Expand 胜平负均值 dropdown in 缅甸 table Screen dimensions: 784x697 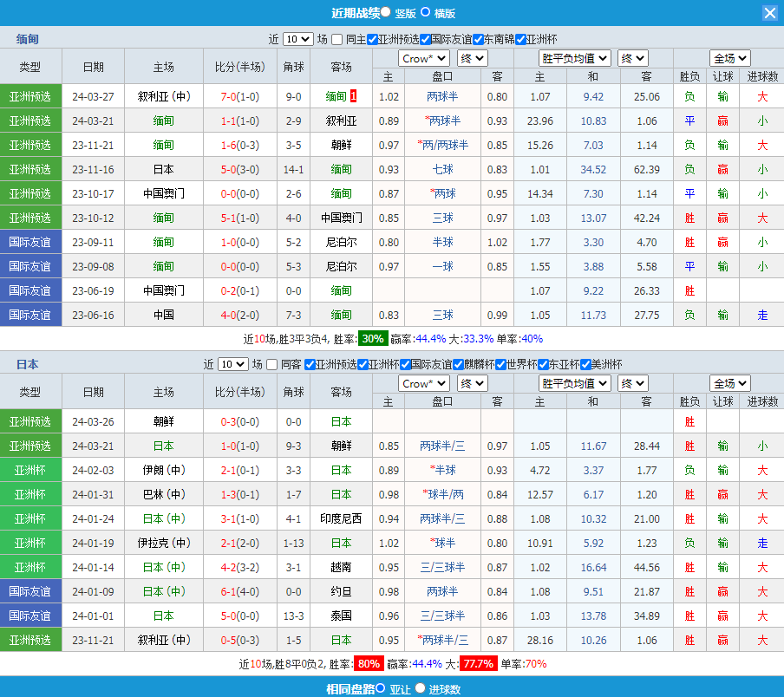tap(575, 58)
